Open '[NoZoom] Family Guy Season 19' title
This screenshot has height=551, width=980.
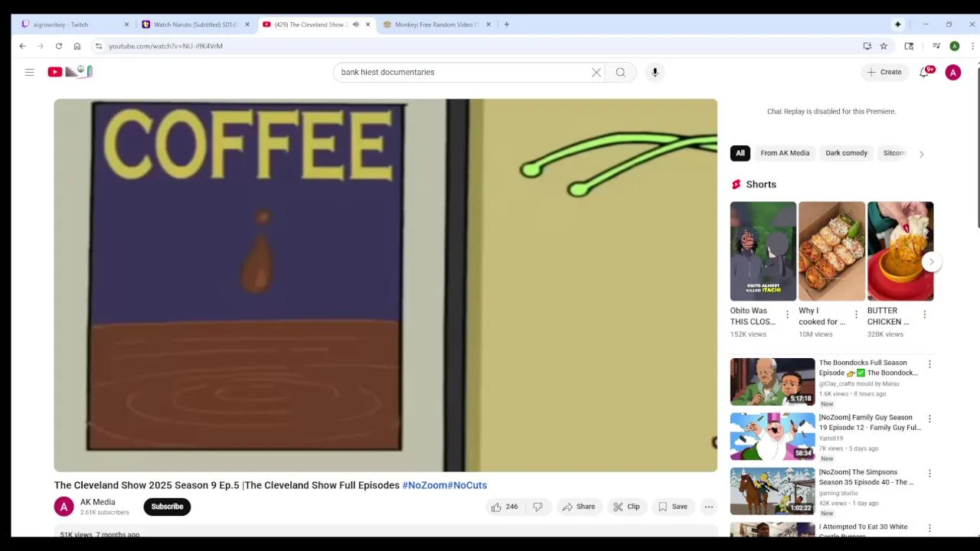pos(870,422)
